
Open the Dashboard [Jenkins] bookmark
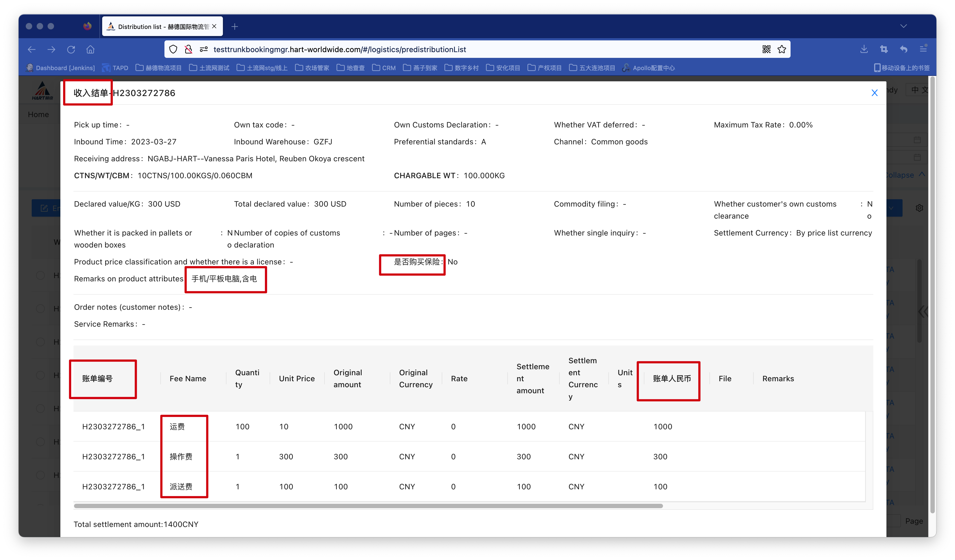61,68
